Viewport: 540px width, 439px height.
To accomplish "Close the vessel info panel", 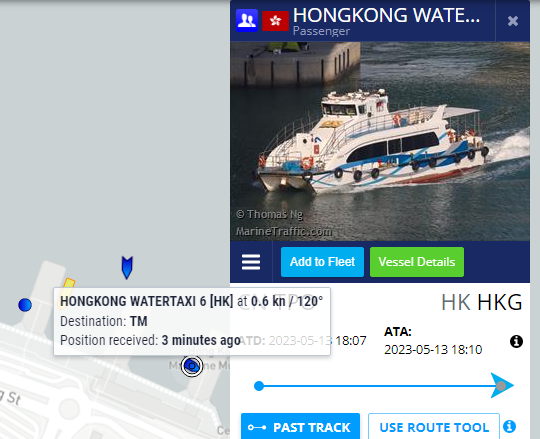I will (x=513, y=21).
